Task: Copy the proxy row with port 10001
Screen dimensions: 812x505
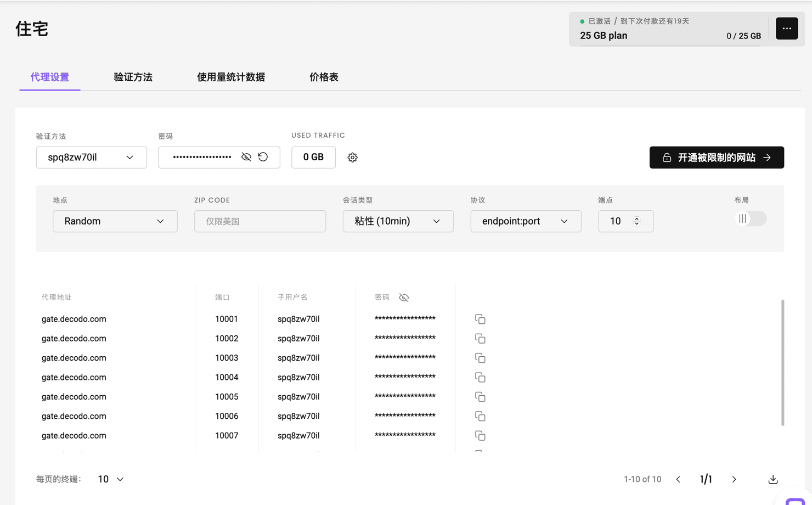Action: [480, 319]
